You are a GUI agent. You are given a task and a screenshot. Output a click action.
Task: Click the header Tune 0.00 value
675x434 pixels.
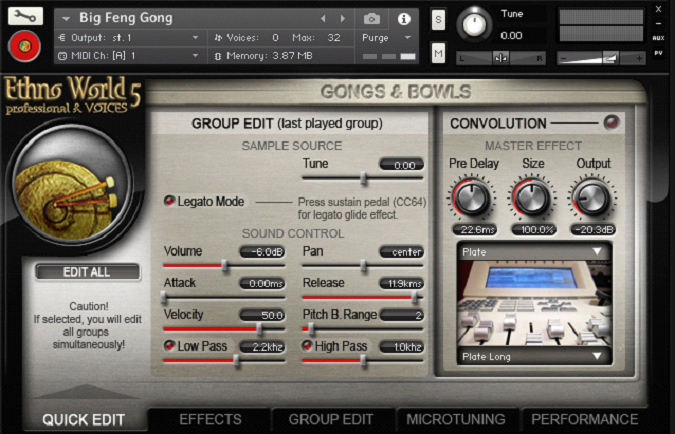[511, 35]
